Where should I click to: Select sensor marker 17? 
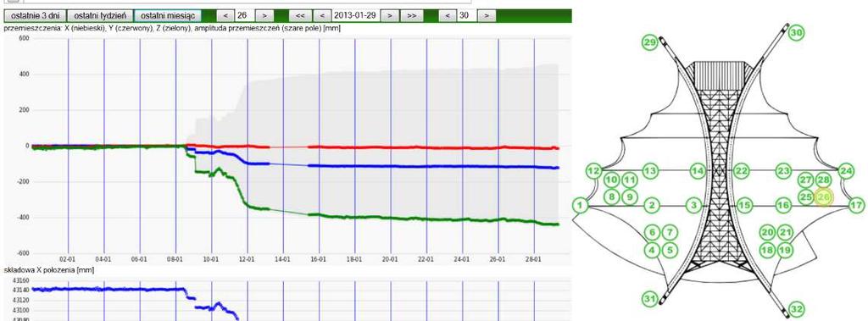click(856, 206)
